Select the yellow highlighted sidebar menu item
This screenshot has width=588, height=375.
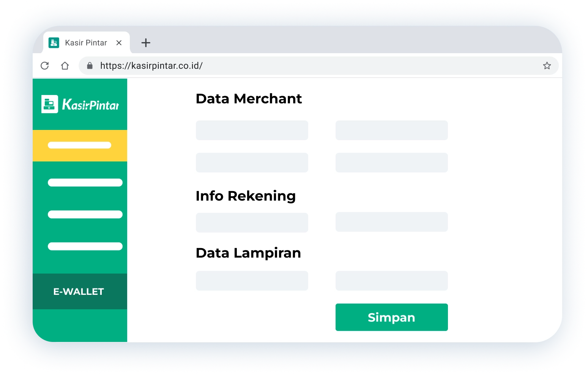pos(80,146)
